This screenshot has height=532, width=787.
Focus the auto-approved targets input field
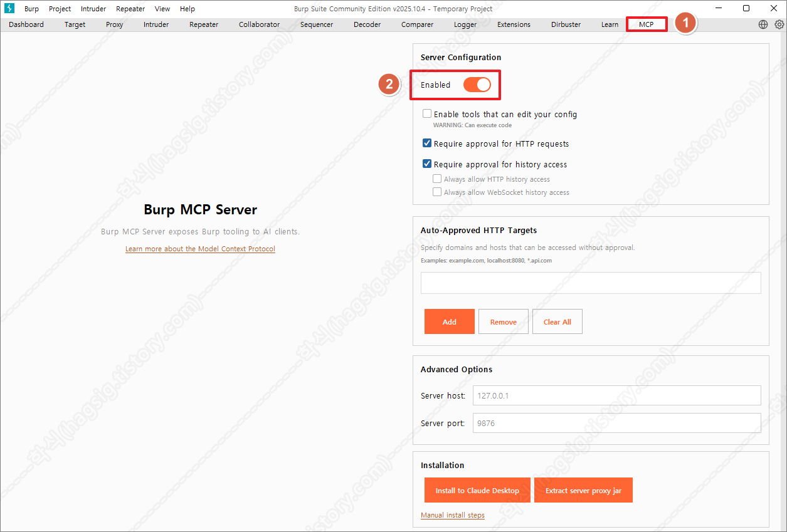(591, 283)
